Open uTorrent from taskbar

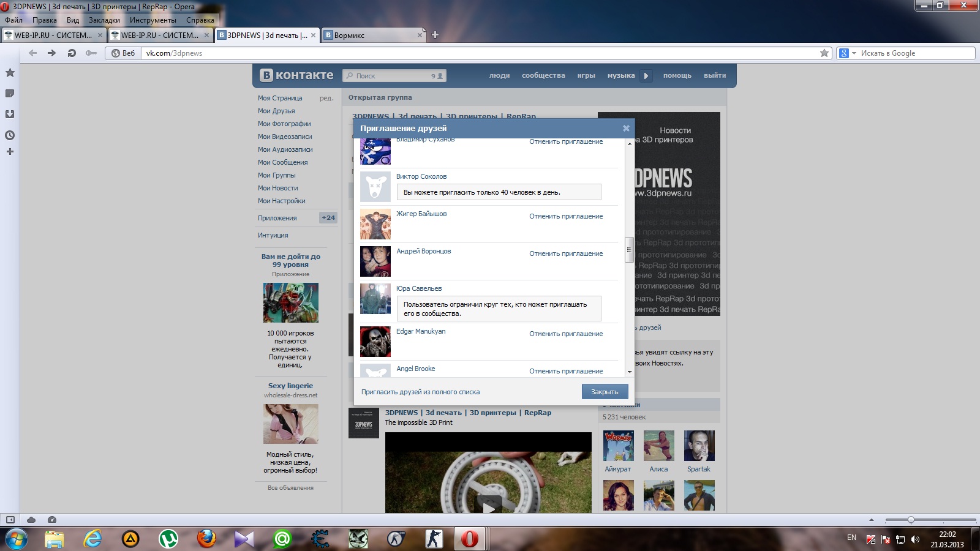(168, 539)
